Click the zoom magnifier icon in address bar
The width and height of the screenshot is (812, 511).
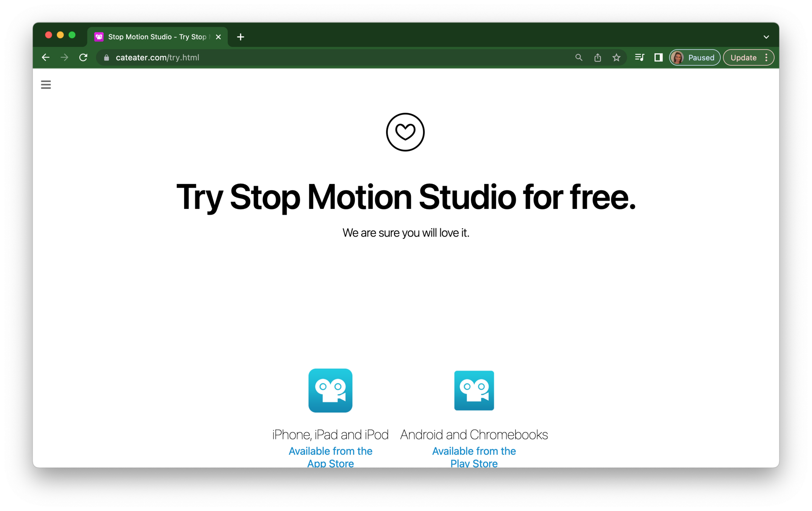[x=579, y=58]
